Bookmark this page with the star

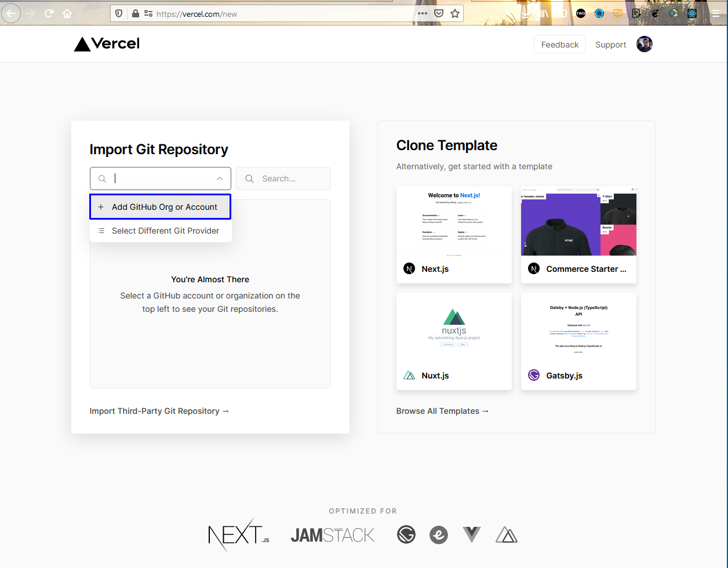point(455,13)
